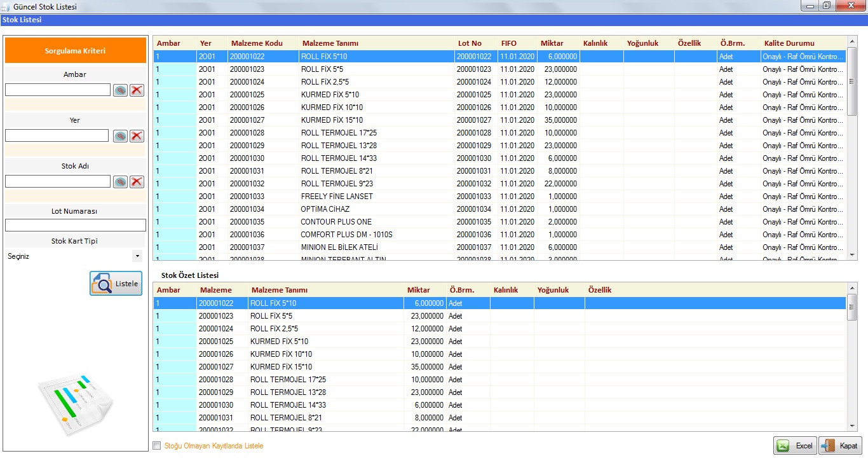
Task: Focus the Lot Numarası input field
Action: 76,225
